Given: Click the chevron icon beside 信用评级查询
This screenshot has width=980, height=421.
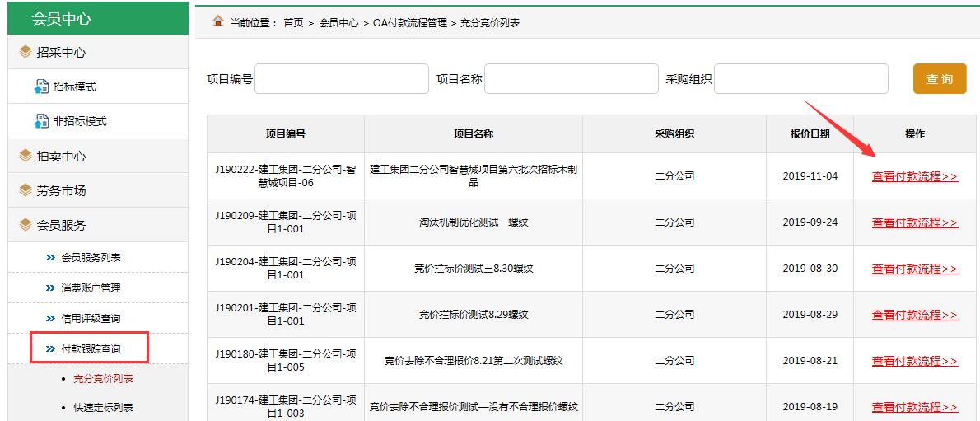Looking at the screenshot, I should [50, 318].
